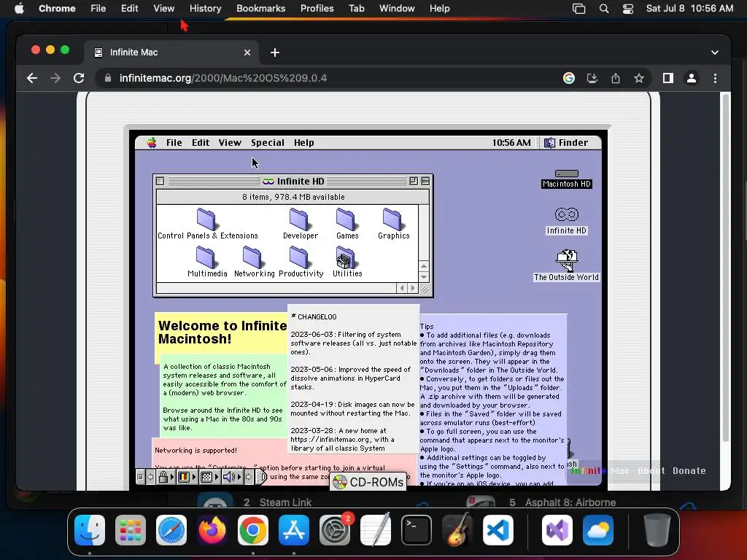The height and width of the screenshot is (560, 747).
Task: Open the sound volume control strip module
Action: coord(231,476)
